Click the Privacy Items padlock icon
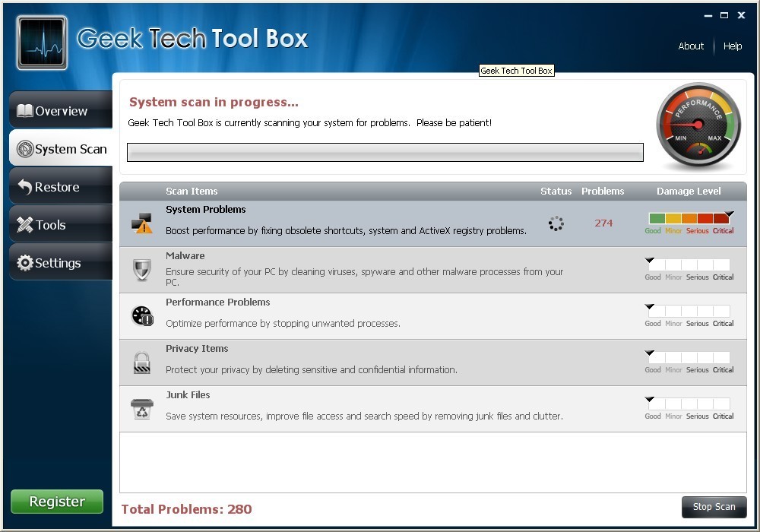Screen dimensions: 760x532 142,363
